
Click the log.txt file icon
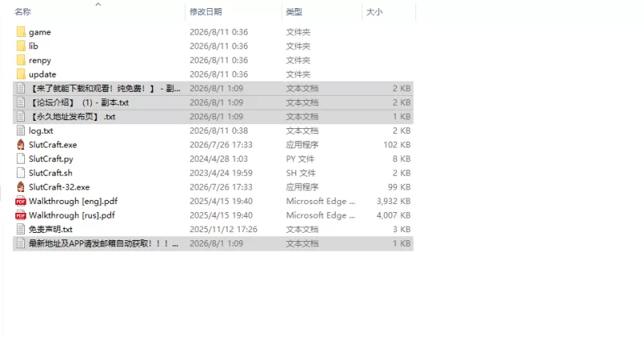(21, 131)
